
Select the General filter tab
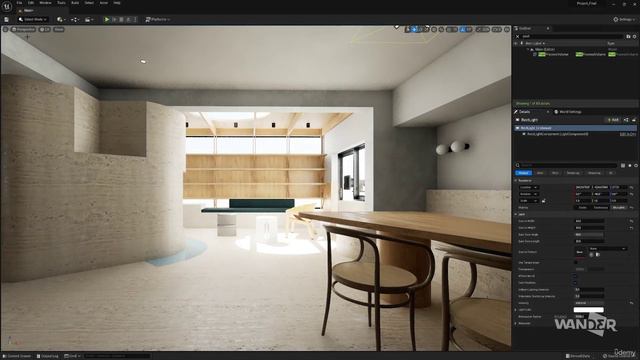click(x=523, y=173)
